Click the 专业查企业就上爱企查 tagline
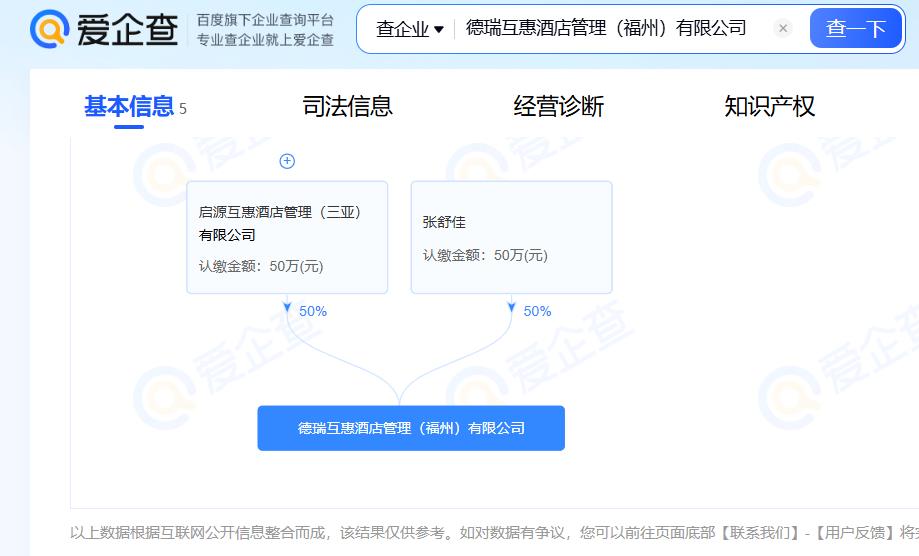The width and height of the screenshot is (919, 556). tap(265, 40)
